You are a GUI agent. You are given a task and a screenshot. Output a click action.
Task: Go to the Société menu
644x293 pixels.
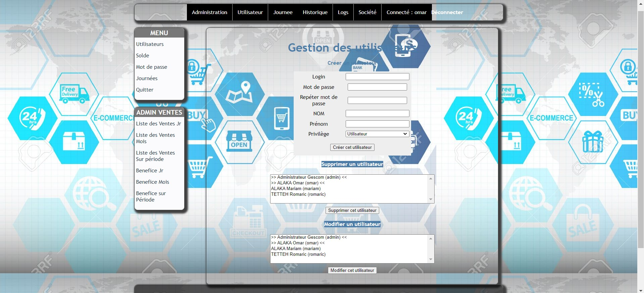(367, 12)
